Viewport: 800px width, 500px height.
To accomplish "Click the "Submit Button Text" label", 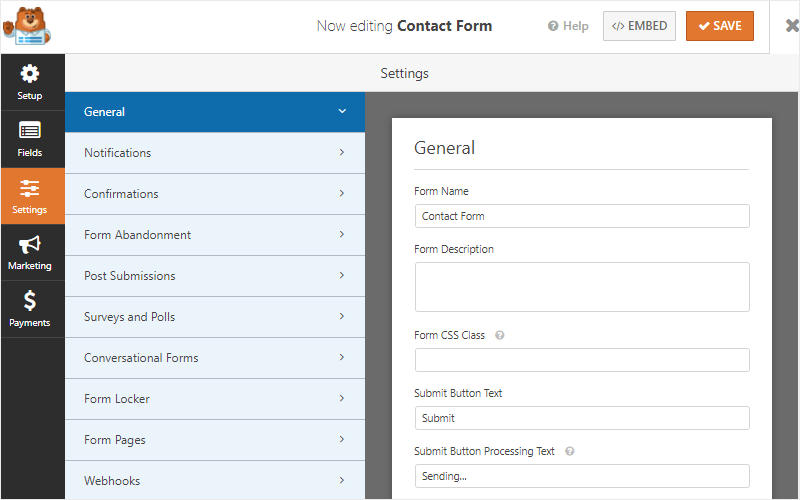I will 458,393.
